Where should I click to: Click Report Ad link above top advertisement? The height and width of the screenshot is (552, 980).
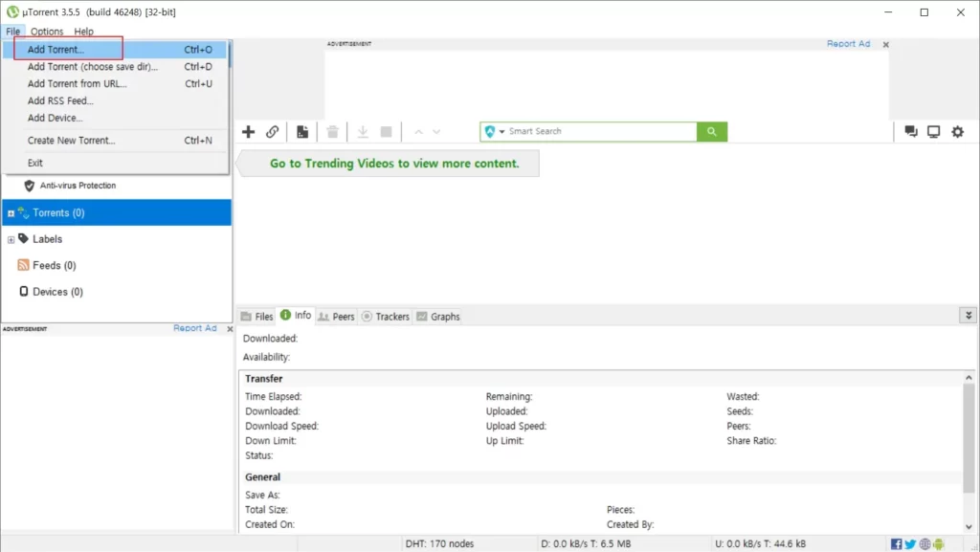[x=848, y=44]
